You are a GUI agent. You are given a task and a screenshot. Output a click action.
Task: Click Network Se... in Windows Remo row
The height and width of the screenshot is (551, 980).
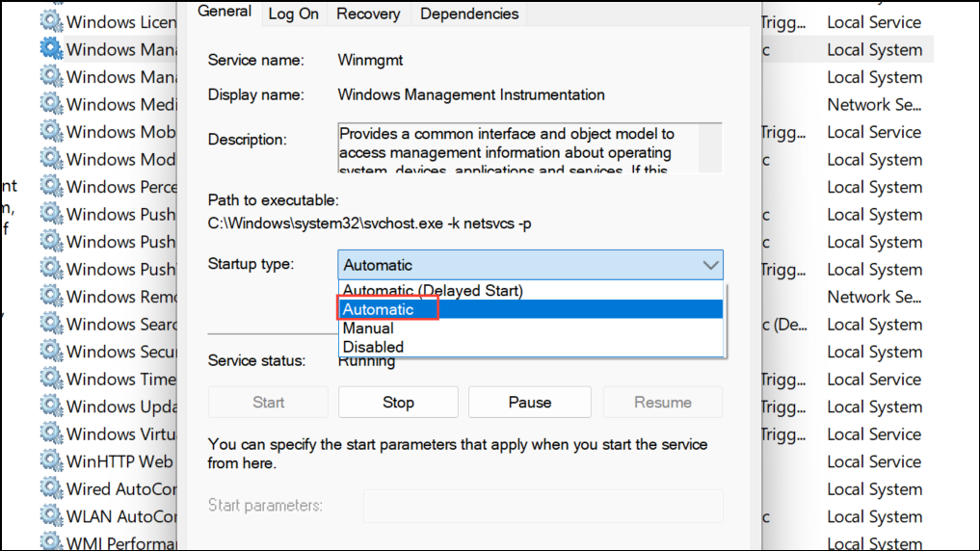pos(874,297)
